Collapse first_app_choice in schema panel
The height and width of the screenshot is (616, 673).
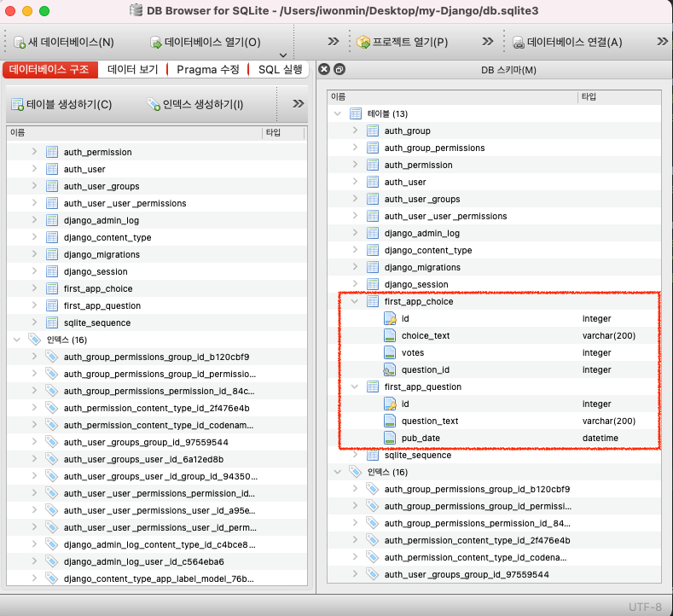click(x=355, y=301)
